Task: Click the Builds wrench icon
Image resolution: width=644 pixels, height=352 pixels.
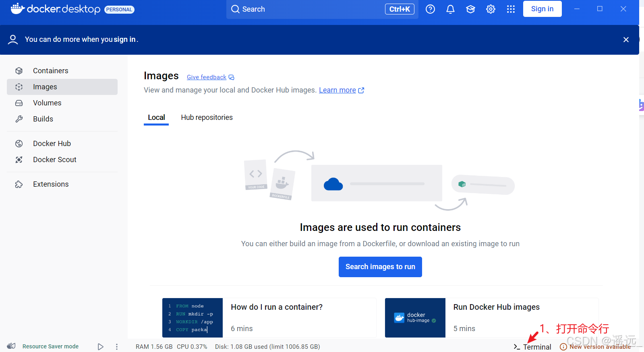Action: pos(19,119)
